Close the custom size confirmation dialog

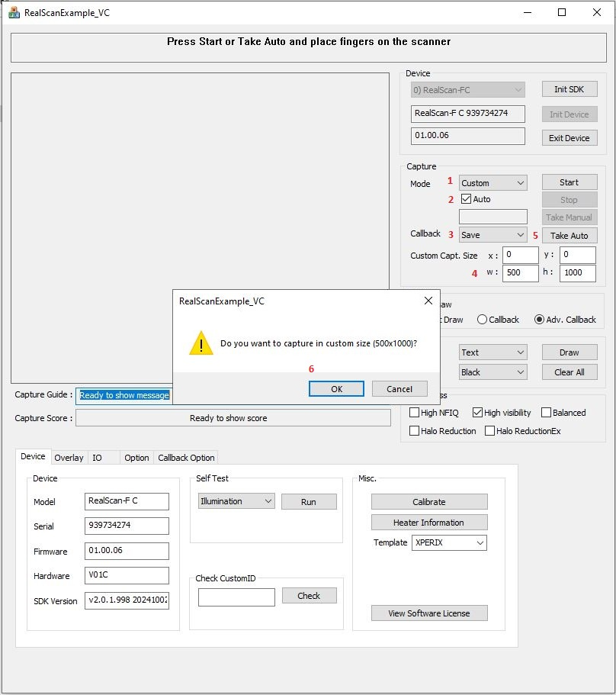point(428,301)
